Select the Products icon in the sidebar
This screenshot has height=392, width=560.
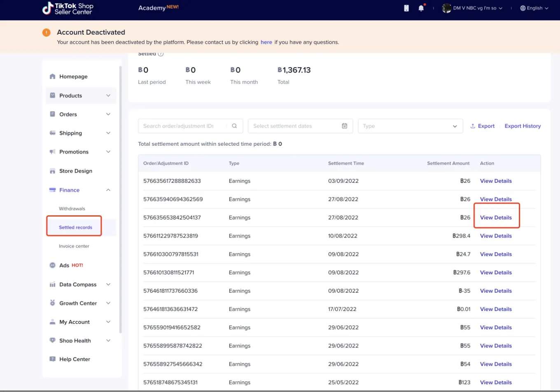(x=52, y=96)
